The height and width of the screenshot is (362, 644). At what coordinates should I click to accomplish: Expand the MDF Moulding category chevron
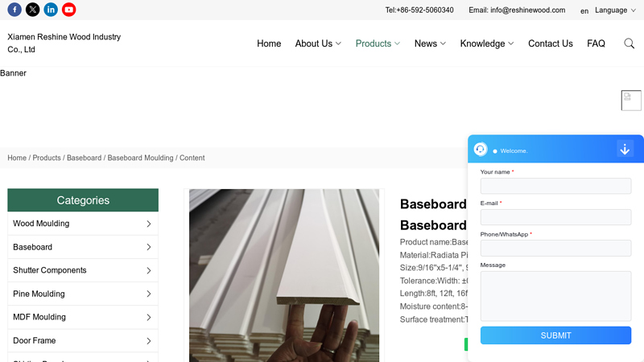[x=149, y=317]
